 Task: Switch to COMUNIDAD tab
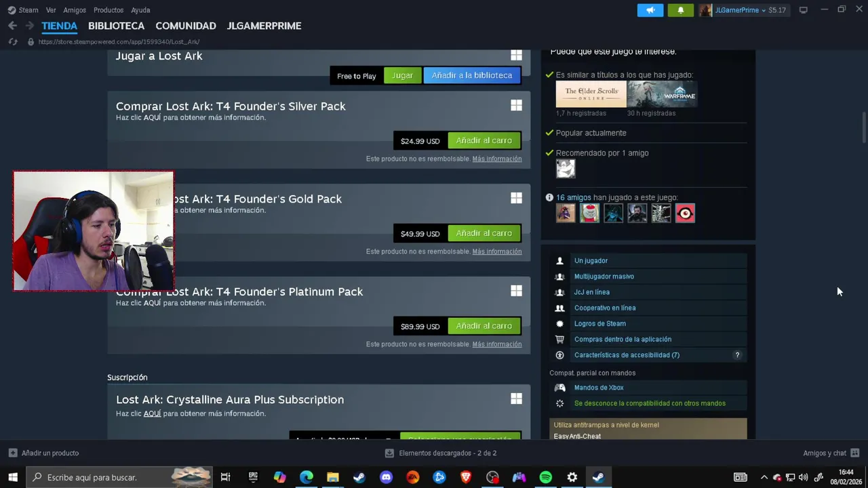tap(186, 26)
